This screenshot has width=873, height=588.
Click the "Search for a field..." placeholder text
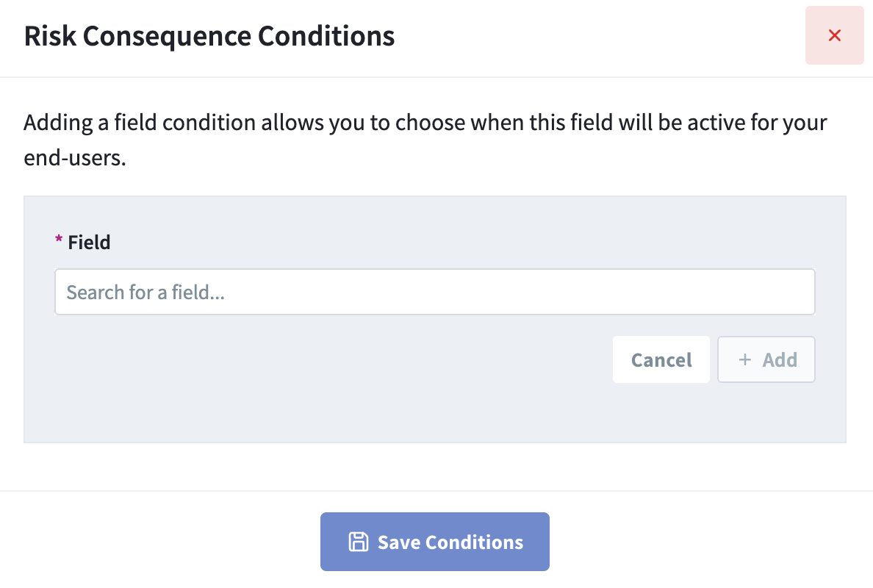click(145, 293)
